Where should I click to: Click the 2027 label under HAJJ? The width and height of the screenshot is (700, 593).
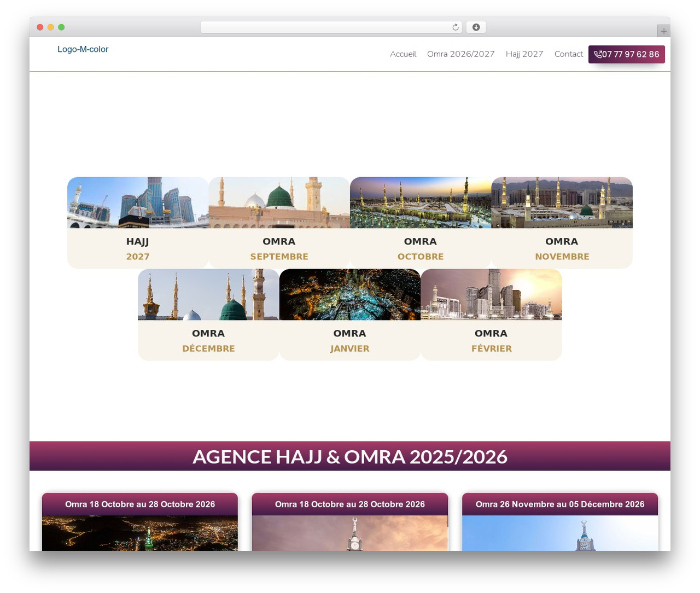[138, 257]
